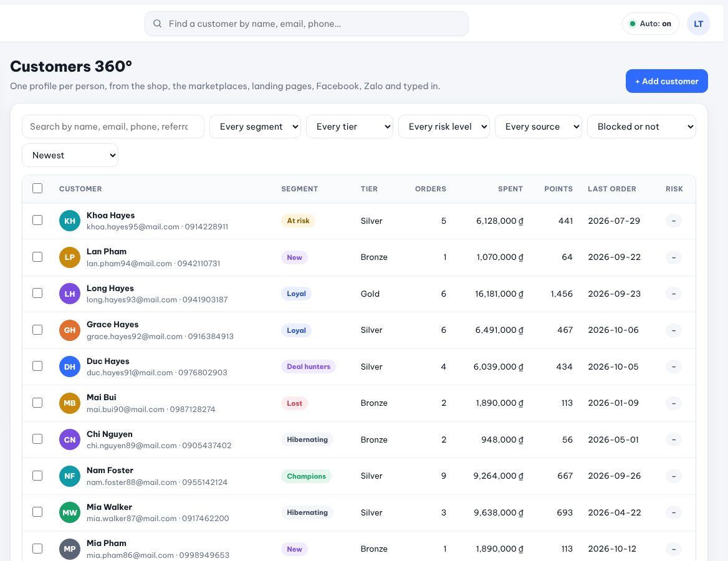
Task: Click Mai Bui MB avatar
Action: click(70, 403)
